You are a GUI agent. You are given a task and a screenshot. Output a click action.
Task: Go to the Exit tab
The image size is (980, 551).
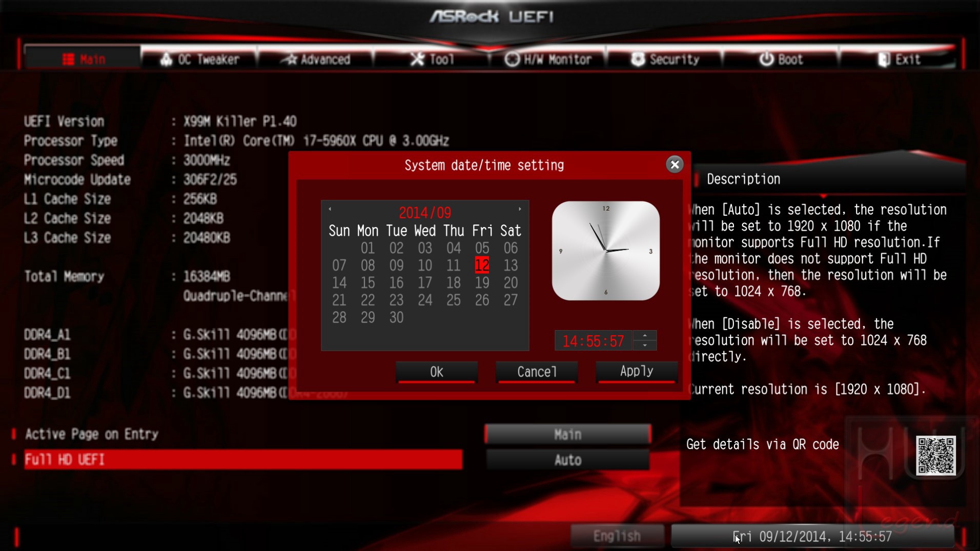pos(897,59)
